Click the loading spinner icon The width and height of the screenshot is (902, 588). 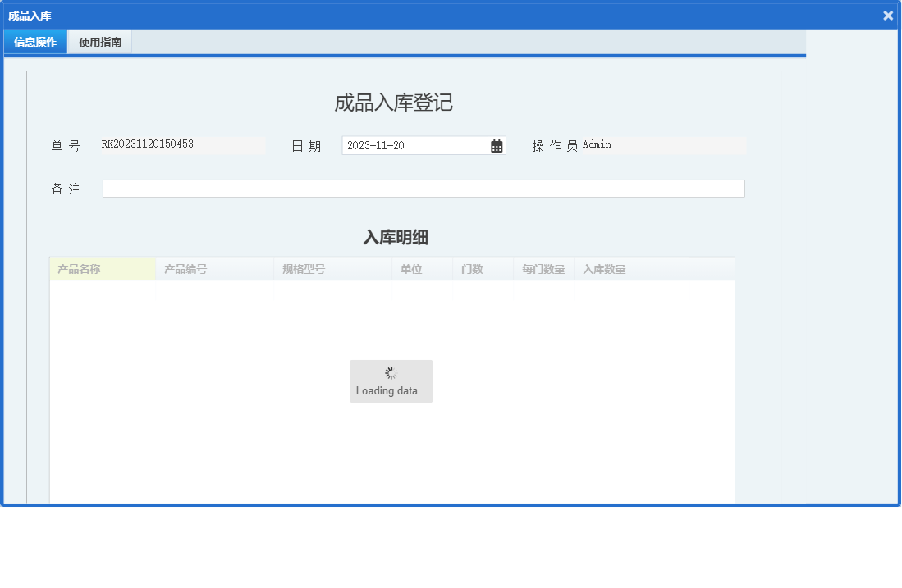point(391,371)
